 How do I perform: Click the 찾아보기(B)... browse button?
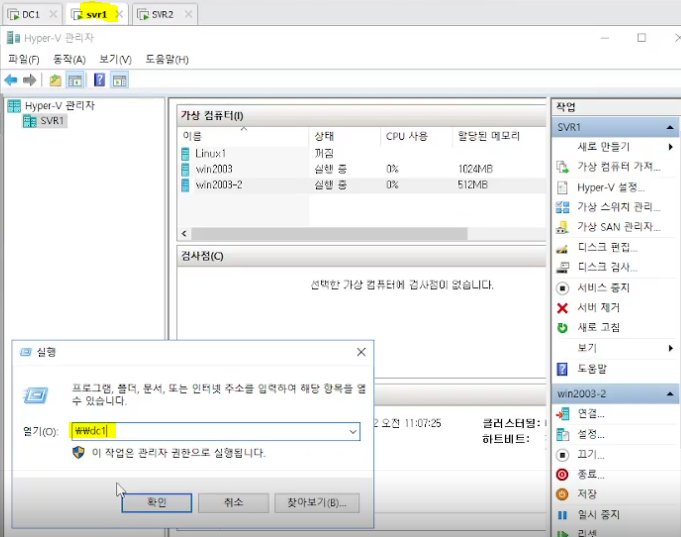pos(317,503)
